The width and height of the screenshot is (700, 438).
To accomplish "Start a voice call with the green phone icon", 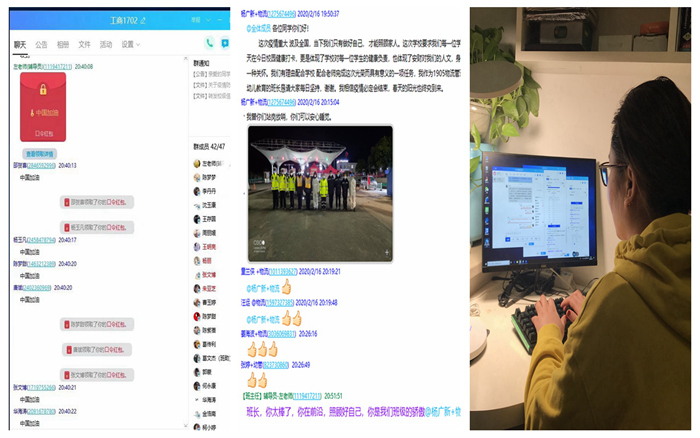I will coord(208,43).
